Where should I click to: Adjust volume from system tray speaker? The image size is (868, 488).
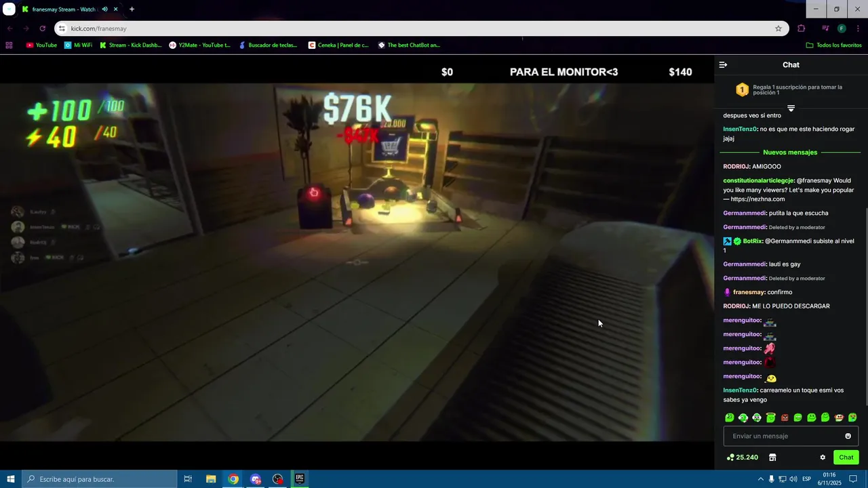coord(793,479)
